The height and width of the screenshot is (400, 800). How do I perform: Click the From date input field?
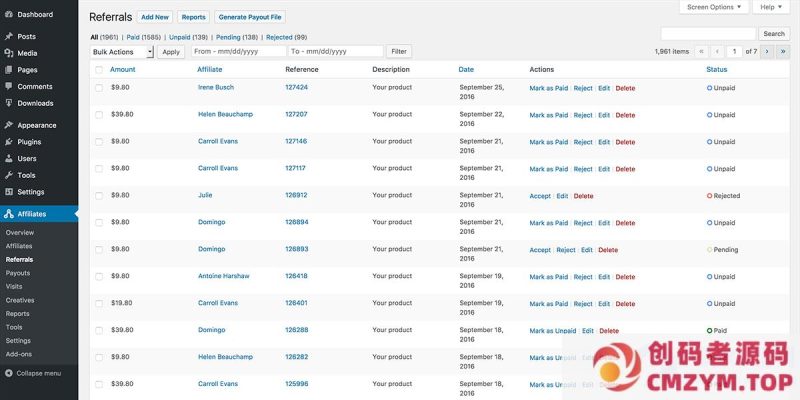[x=237, y=51]
